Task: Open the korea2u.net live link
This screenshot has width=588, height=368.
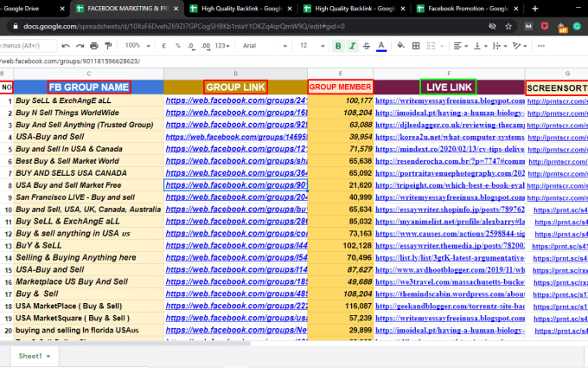Action: tap(450, 137)
